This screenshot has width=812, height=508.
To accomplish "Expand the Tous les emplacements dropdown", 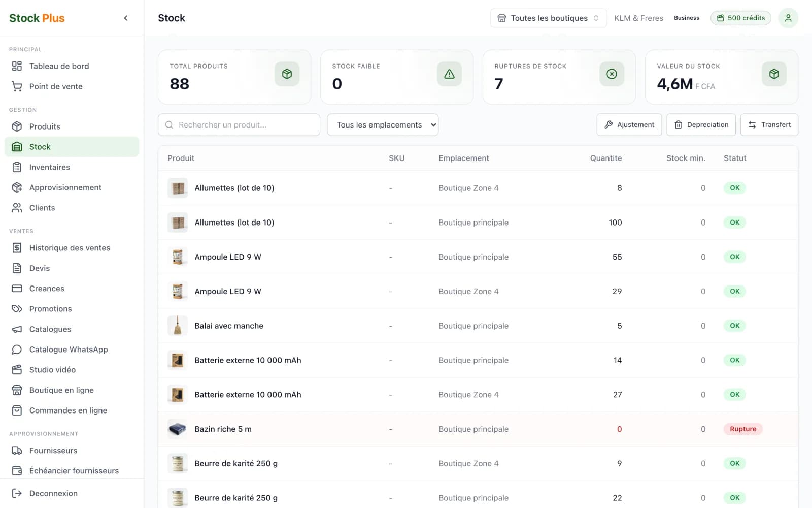I will 383,125.
